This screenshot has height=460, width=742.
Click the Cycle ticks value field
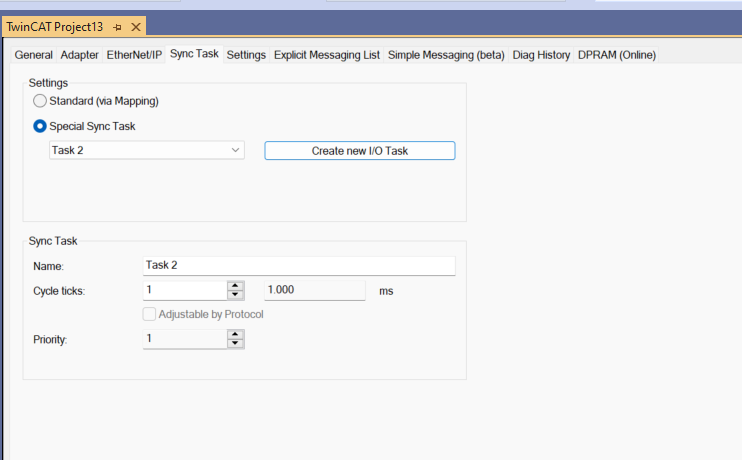[x=185, y=290]
